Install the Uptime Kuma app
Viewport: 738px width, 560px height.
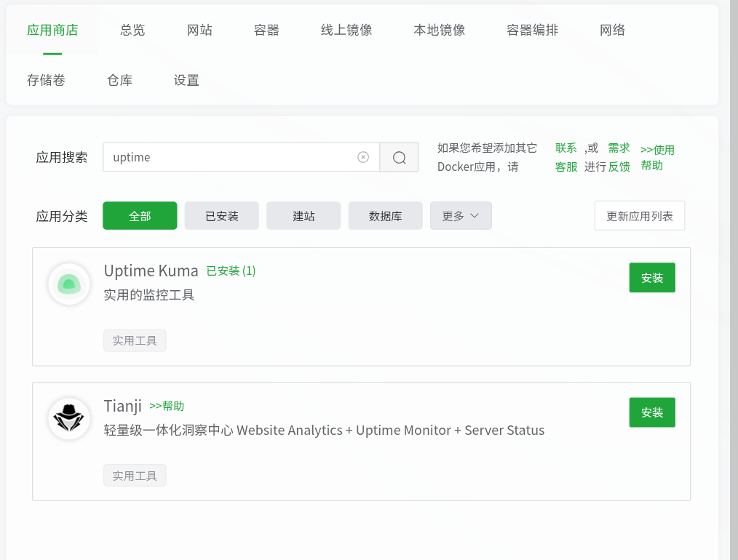click(652, 278)
